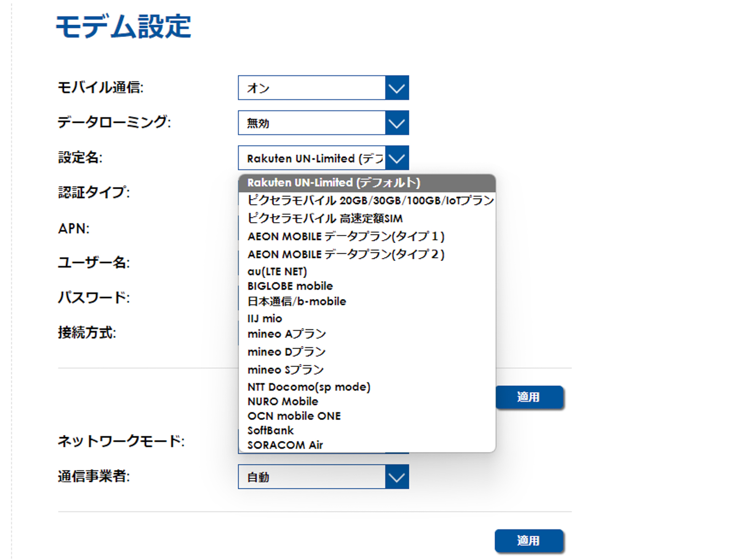Choose mineo Sプラン preset
This screenshot has width=731, height=560.
coord(286,369)
